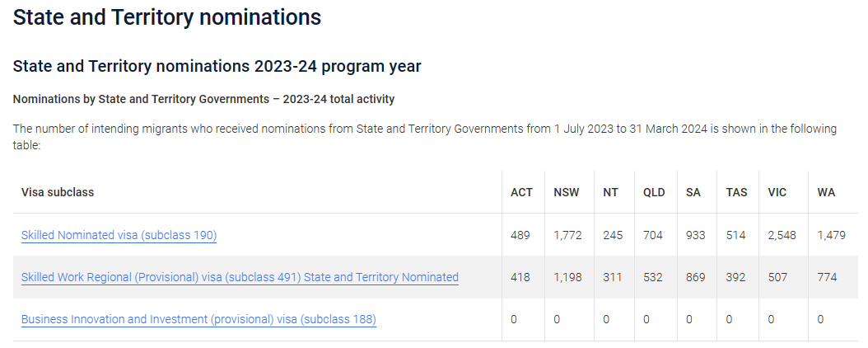
Task: Select the VIC value 2,548 cell
Action: pyautogui.click(x=782, y=235)
